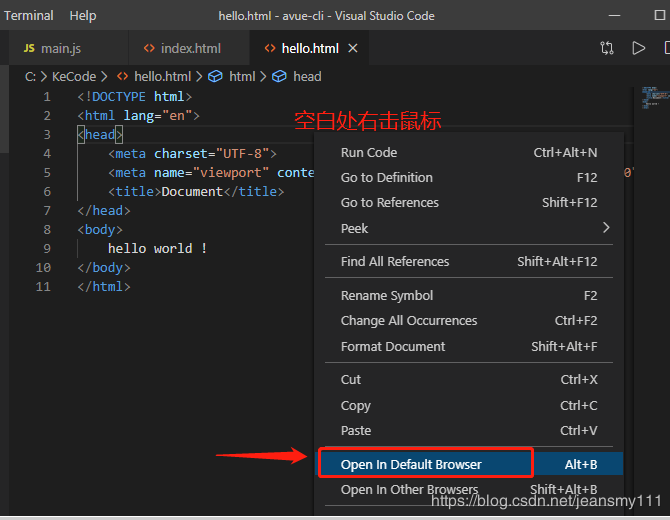Image resolution: width=670 pixels, height=520 pixels.
Task: Expand the Peek submenu arrow
Action: (606, 228)
